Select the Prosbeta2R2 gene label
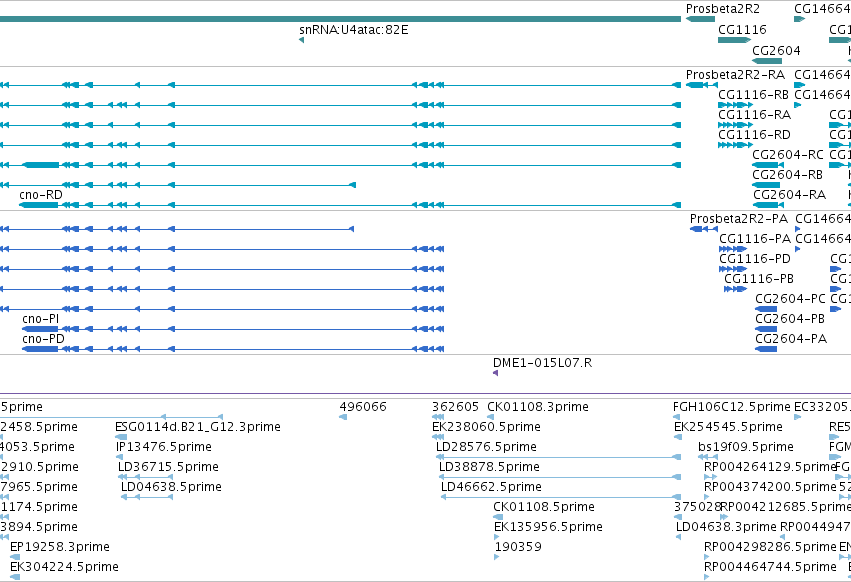The image size is (851, 582). pos(722,9)
